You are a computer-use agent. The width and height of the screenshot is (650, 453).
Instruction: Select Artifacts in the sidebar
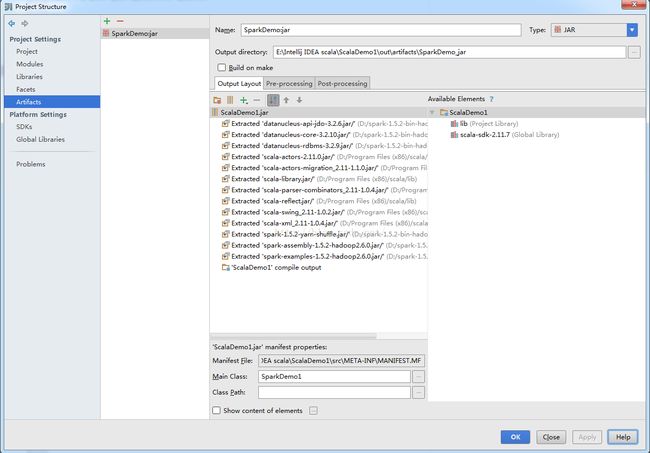52,102
